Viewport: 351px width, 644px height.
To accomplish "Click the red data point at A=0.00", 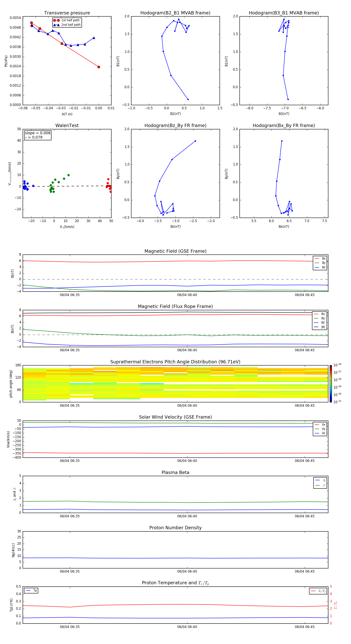I will click(x=99, y=67).
